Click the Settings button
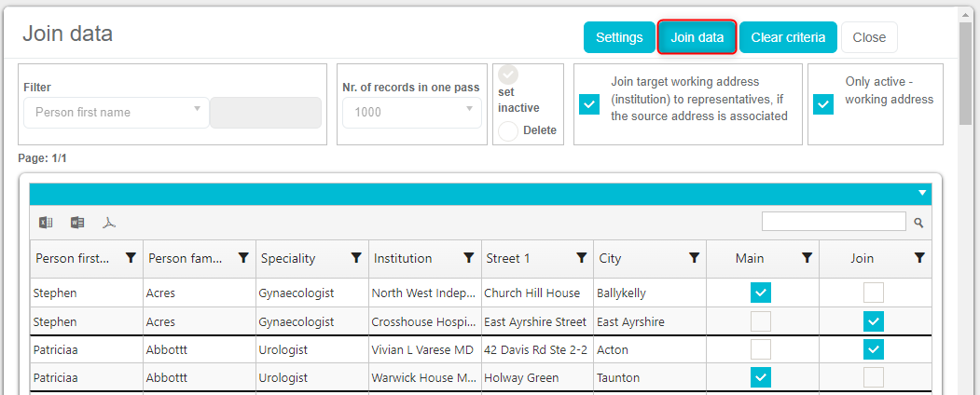 pos(619,37)
